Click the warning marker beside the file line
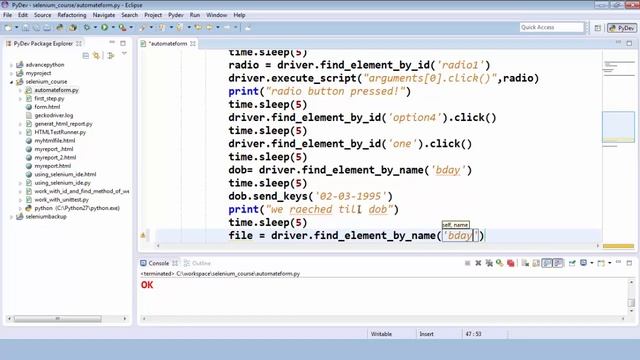 143,235
